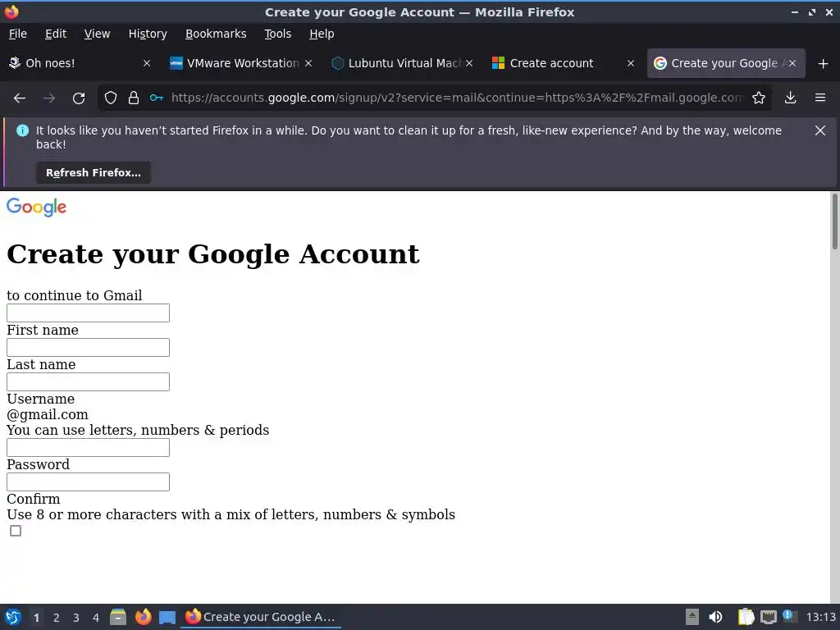Open the Firefox hamburger menu
Image resolution: width=840 pixels, height=630 pixels.
[x=820, y=98]
